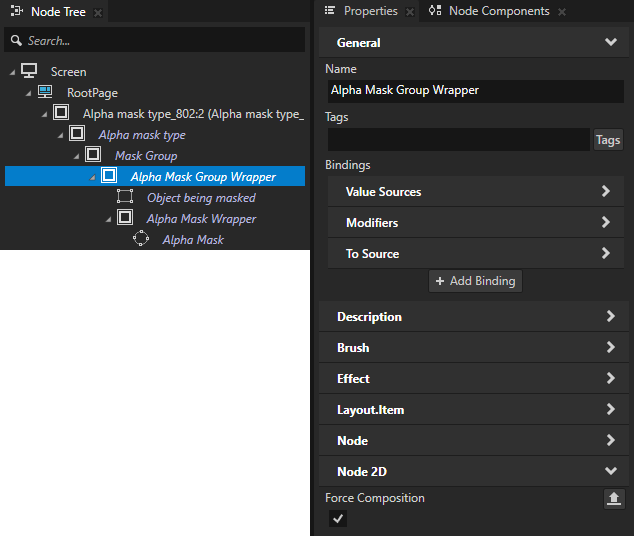This screenshot has height=536, width=634.
Task: Collapse the Node 2D section
Action: tap(610, 471)
